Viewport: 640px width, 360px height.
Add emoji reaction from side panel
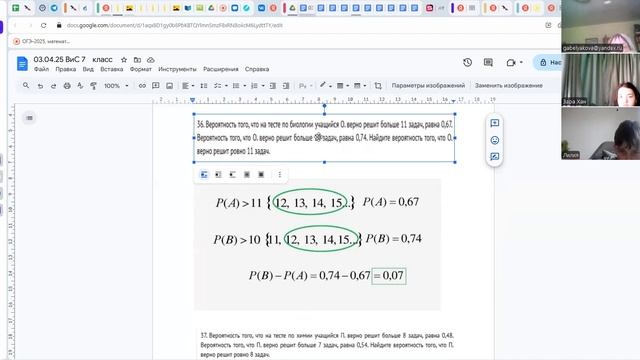point(495,140)
